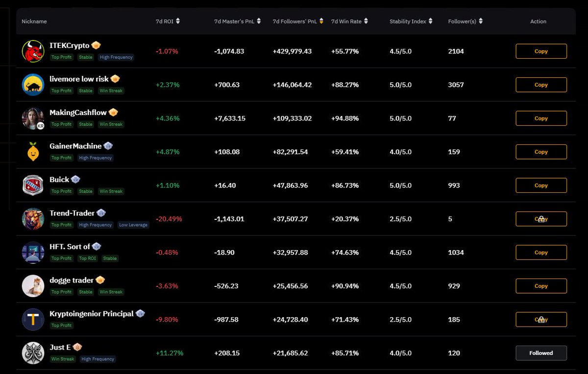
Task: Select -526.23 master's PnL value
Action: click(x=226, y=286)
